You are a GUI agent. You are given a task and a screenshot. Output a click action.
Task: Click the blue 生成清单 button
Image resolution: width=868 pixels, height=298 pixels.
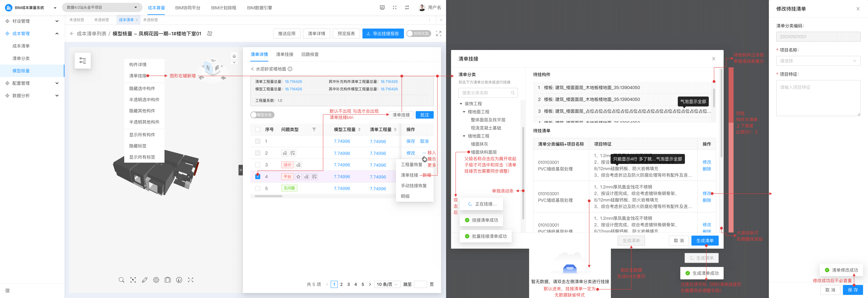click(x=705, y=240)
